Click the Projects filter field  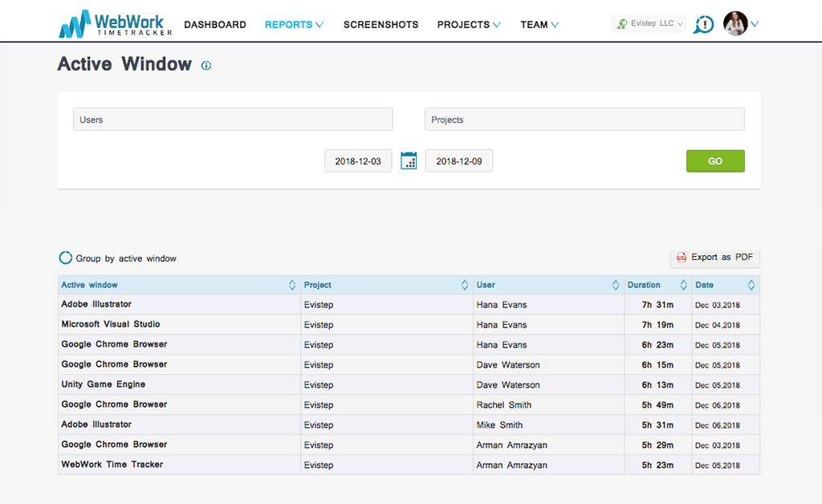(584, 120)
